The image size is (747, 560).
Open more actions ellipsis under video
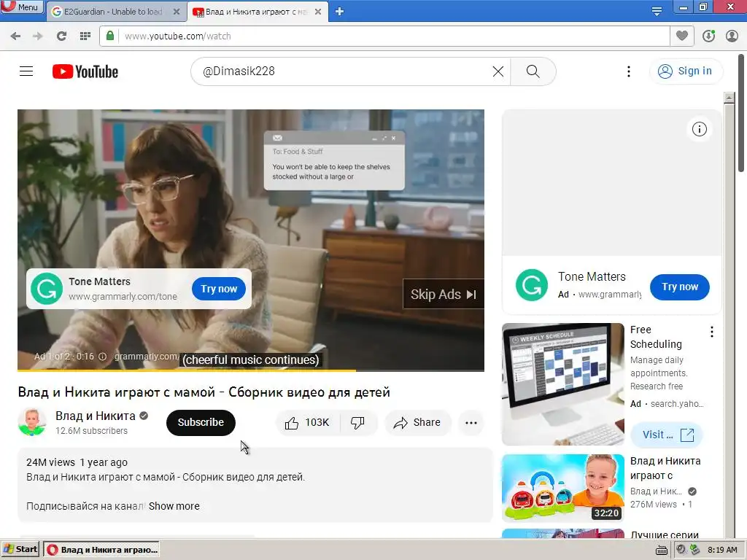pos(471,422)
